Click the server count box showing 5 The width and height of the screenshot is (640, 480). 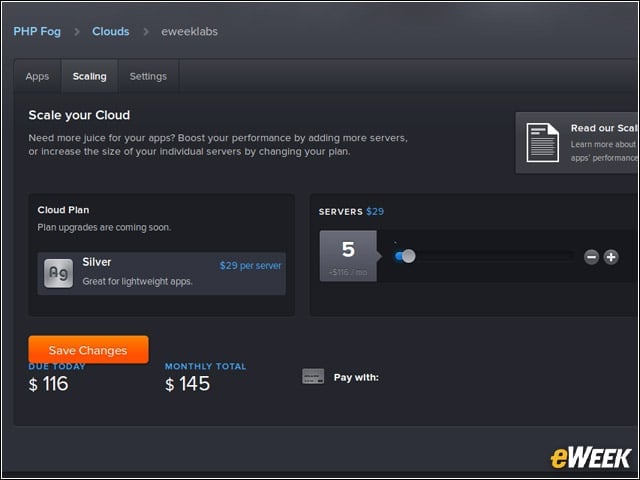pyautogui.click(x=348, y=256)
